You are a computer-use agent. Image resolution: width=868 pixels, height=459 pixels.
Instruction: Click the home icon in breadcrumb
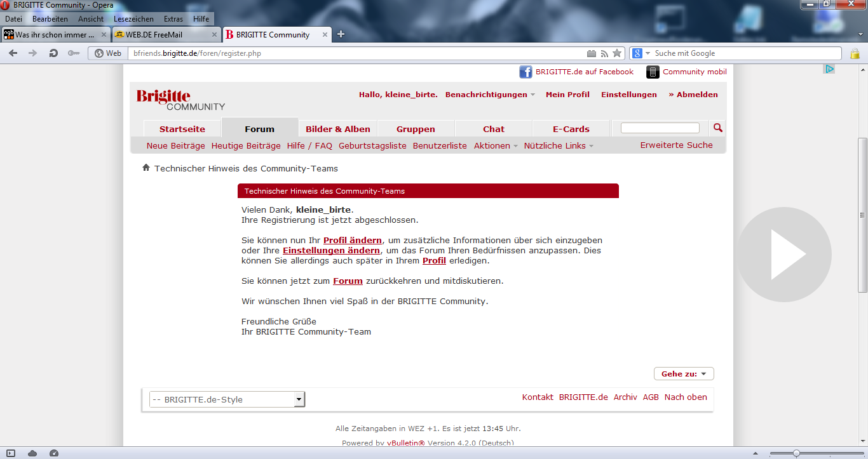coord(146,168)
